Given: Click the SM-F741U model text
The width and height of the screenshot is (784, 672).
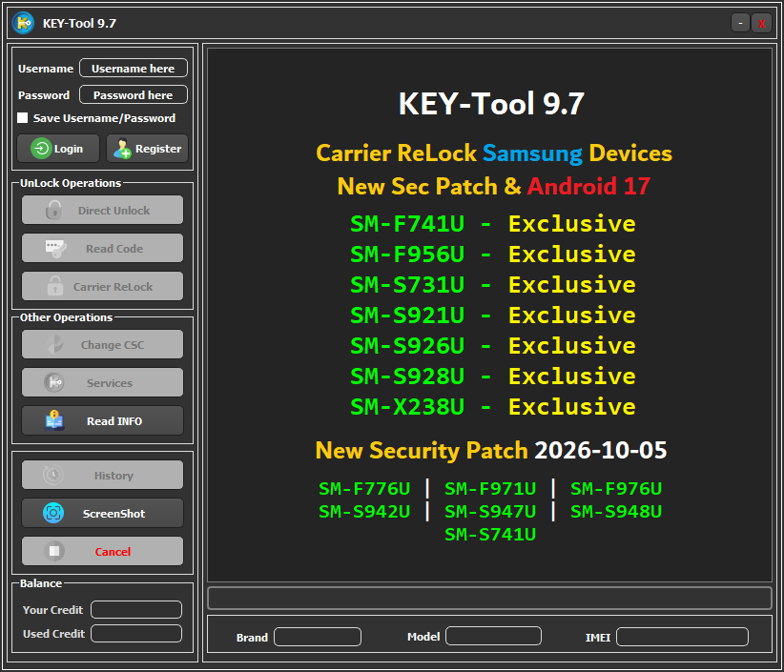Looking at the screenshot, I should point(407,224).
